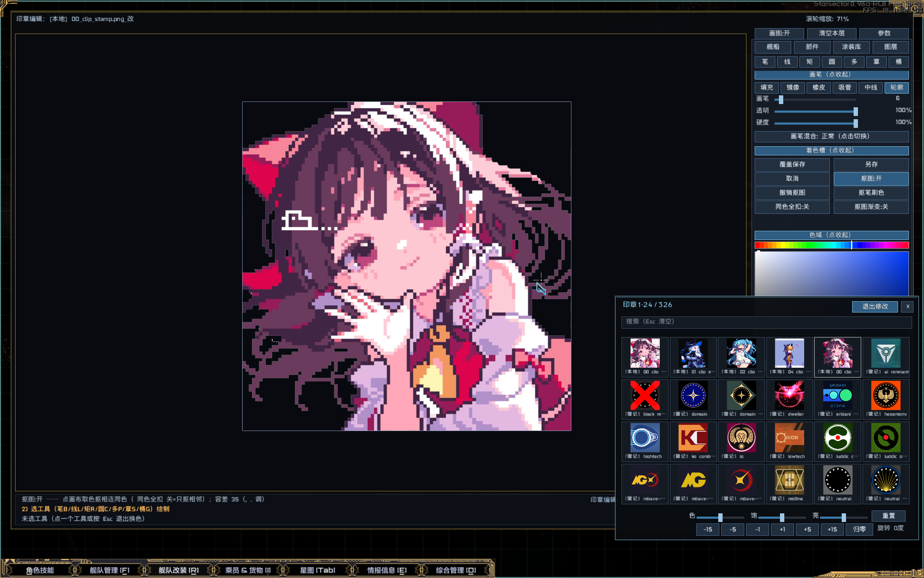924x578 pixels.
Task: Select the 桶 bucket tool
Action: [898, 62]
